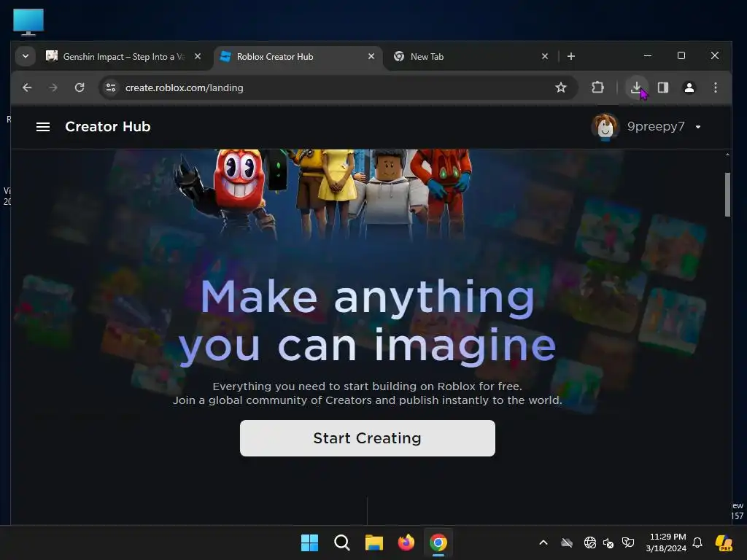Open the taskbar clock and date

coord(667,542)
